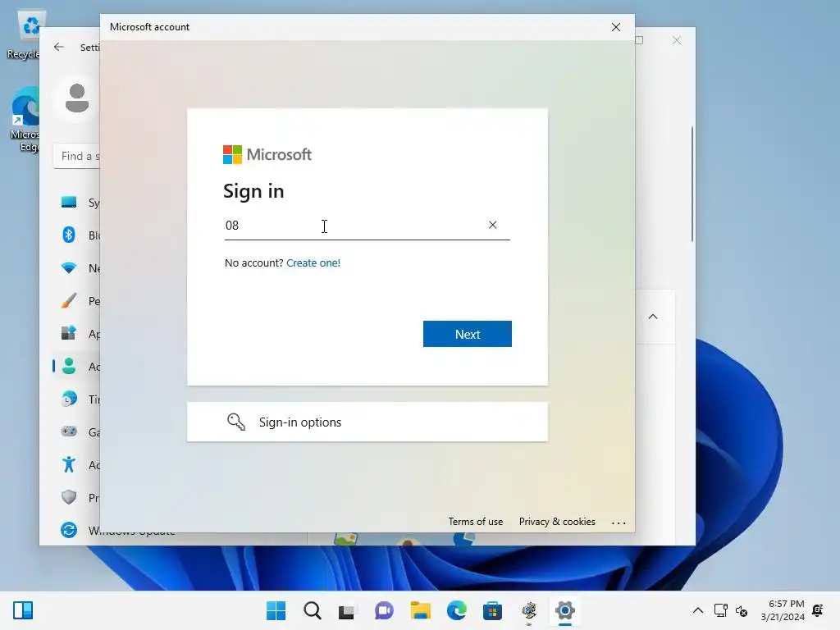Image resolution: width=840 pixels, height=630 pixels.
Task: Open Microsoft Edge desktop shortcut
Action: pyautogui.click(x=25, y=119)
